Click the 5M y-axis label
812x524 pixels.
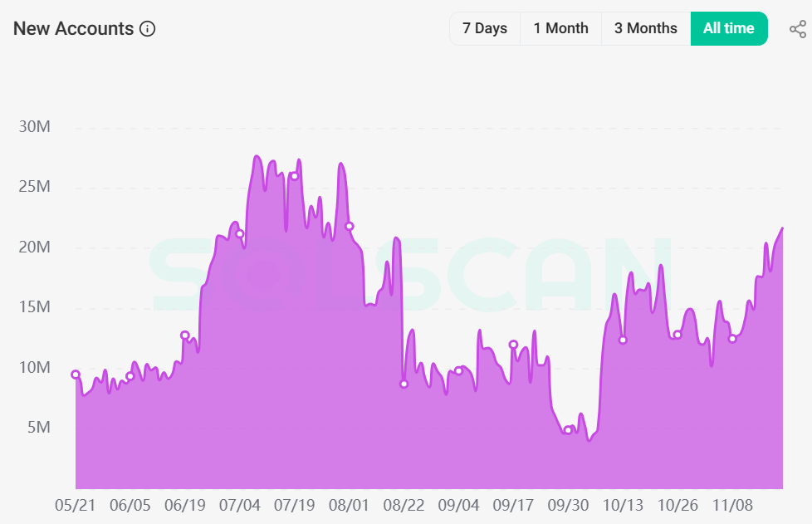pos(39,427)
